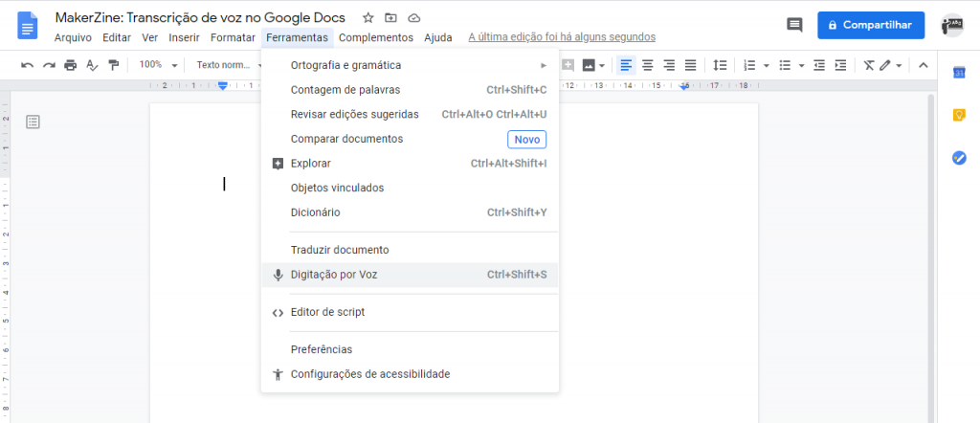Screen dimensions: 980x423
Task: Star this document
Action: click(x=368, y=18)
